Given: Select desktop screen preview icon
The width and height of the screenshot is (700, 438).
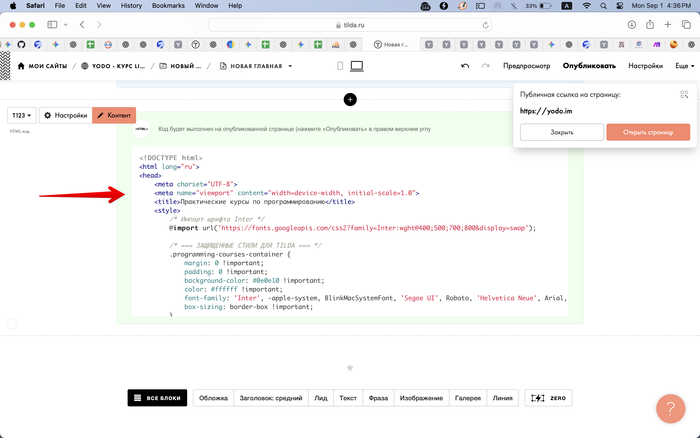Looking at the screenshot, I should pos(356,66).
